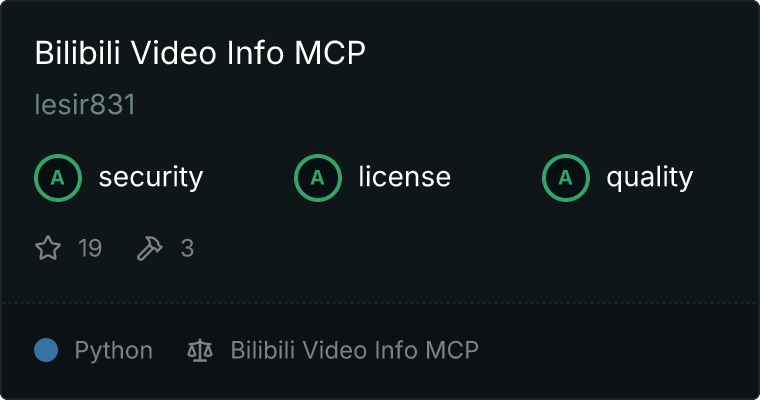Screen dimensions: 760x400
Task: Click the Python language label
Action: pyautogui.click(x=113, y=351)
